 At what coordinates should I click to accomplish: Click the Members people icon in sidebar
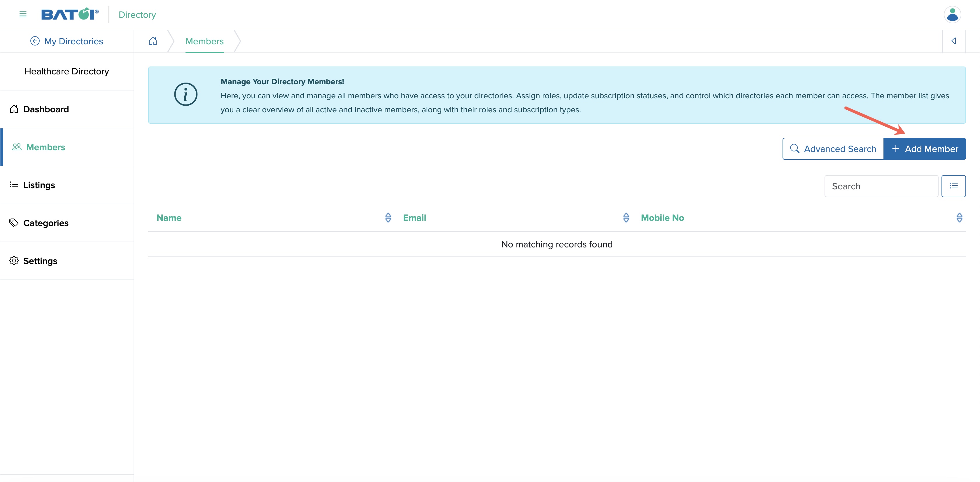(16, 147)
